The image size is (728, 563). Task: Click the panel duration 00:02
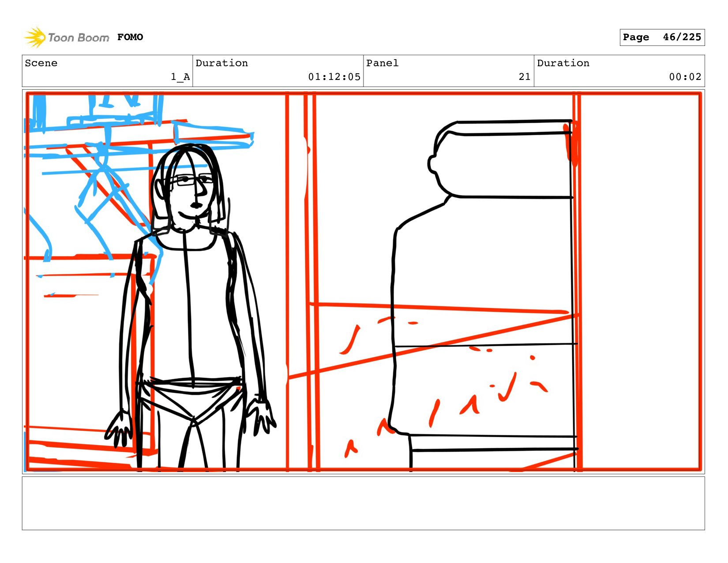[685, 77]
